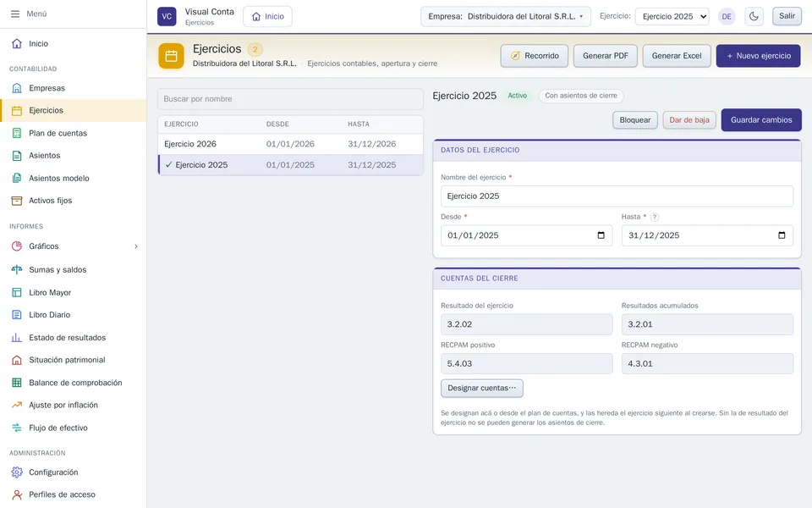Click the RECPAM positivo field 5.4.03

point(526,364)
